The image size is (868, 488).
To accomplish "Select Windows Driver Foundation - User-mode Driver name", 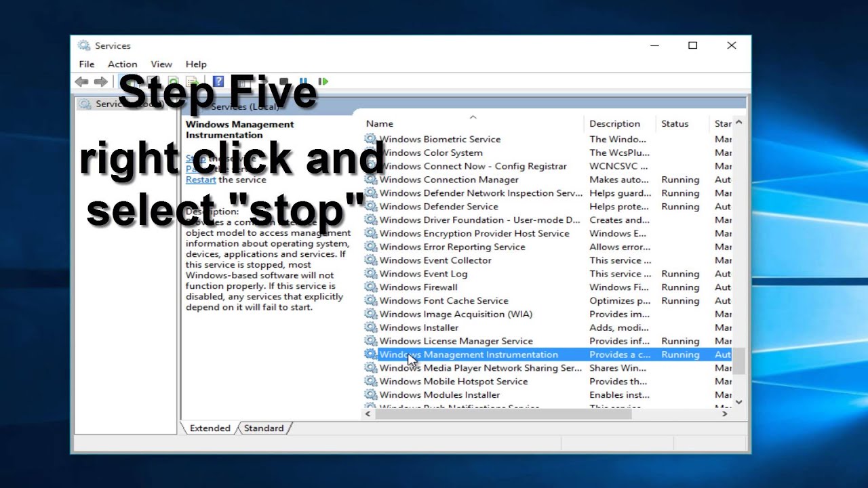I will (480, 220).
